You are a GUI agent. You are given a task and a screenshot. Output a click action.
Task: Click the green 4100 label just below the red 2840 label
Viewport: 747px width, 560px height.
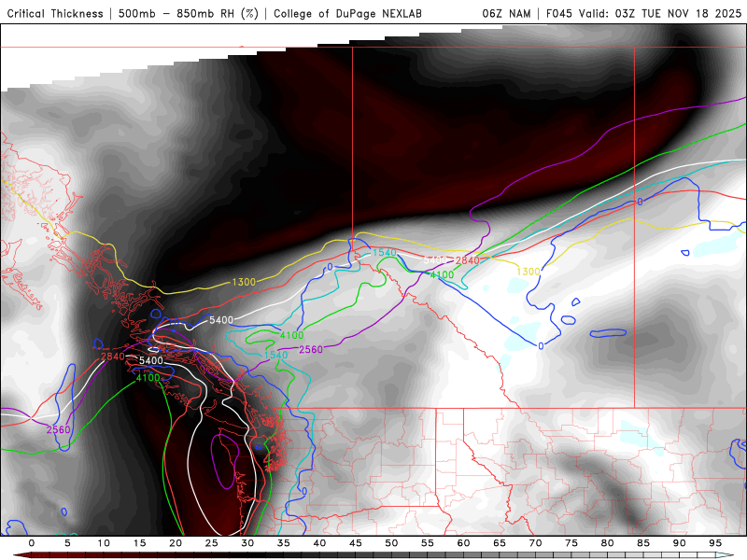tap(442, 274)
